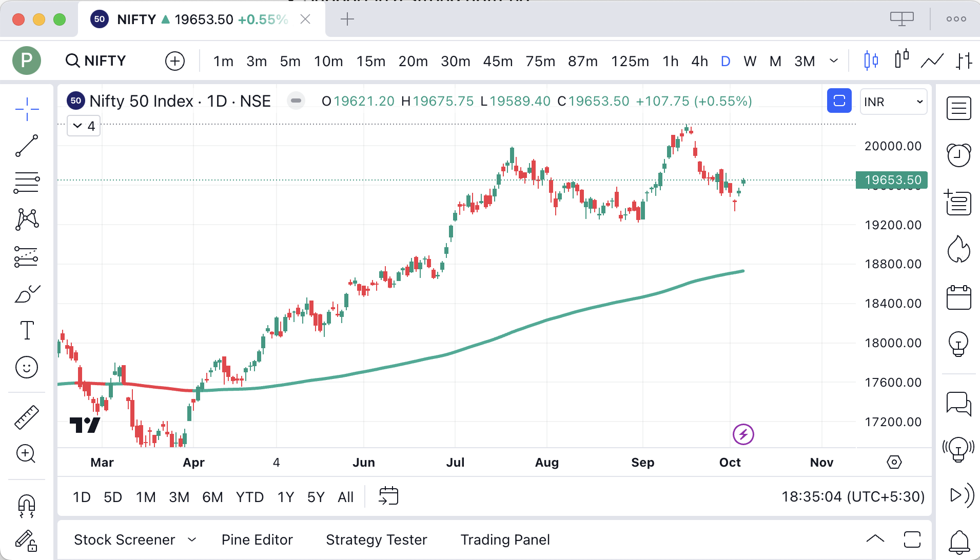Select the trend line drawing tool

tap(27, 146)
